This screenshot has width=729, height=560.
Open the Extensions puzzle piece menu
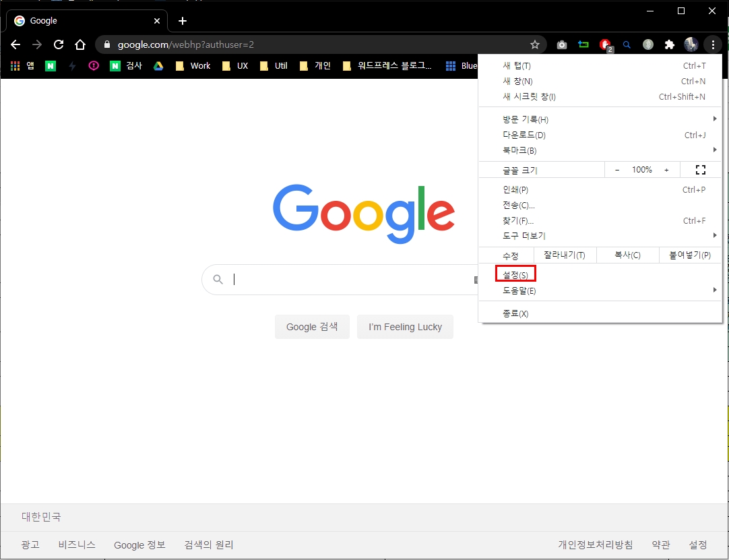tap(670, 44)
